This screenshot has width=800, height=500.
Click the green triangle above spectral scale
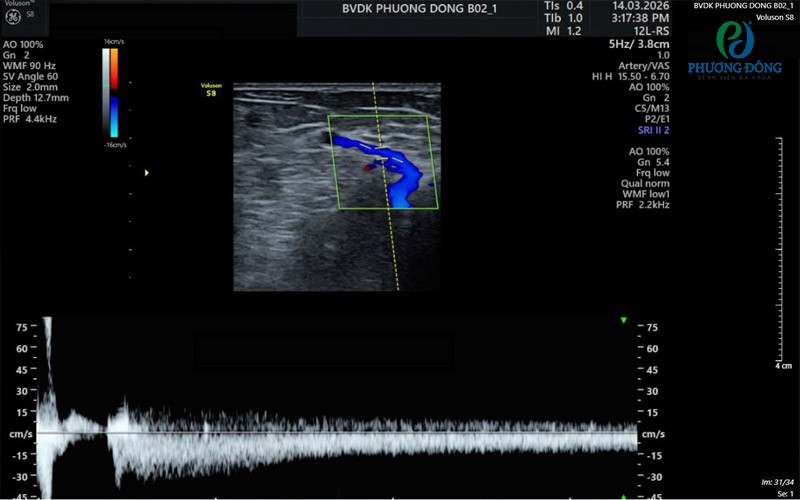[x=623, y=320]
